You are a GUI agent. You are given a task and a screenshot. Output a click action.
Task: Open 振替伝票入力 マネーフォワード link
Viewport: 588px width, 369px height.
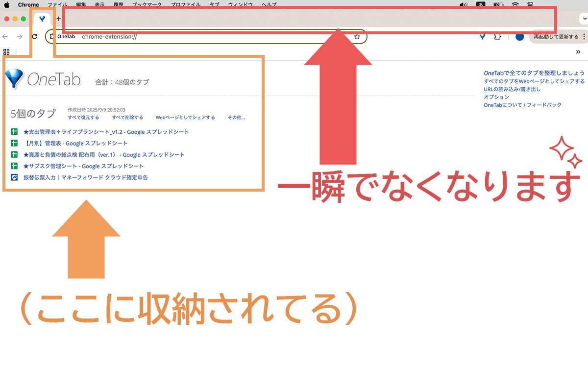(86, 177)
